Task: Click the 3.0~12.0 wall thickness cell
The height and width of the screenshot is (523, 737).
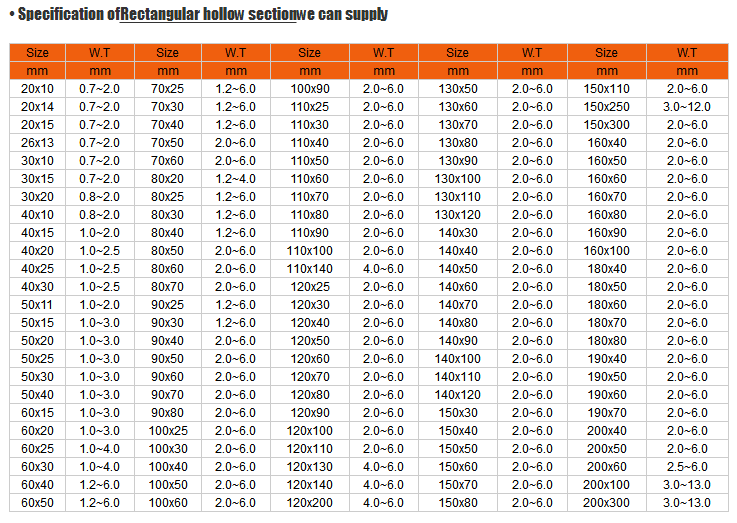Action: pyautogui.click(x=686, y=107)
